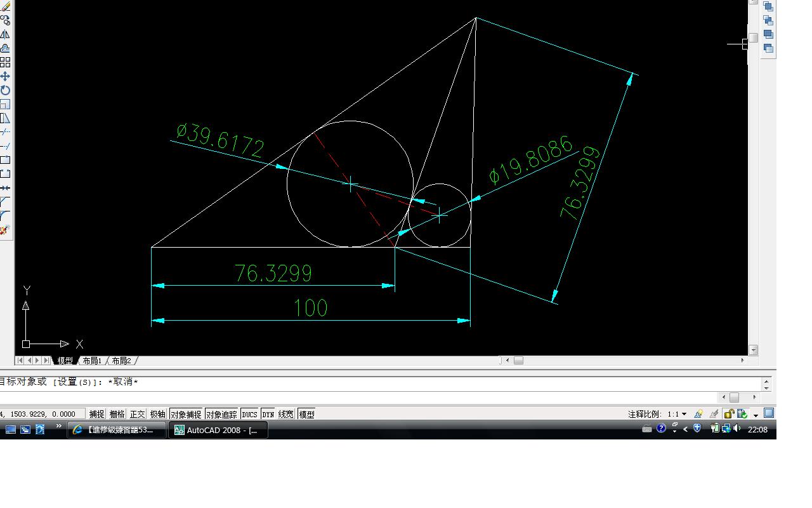This screenshot has height=508, width=812.
Task: Click the system clock 22:08
Action: (x=758, y=430)
